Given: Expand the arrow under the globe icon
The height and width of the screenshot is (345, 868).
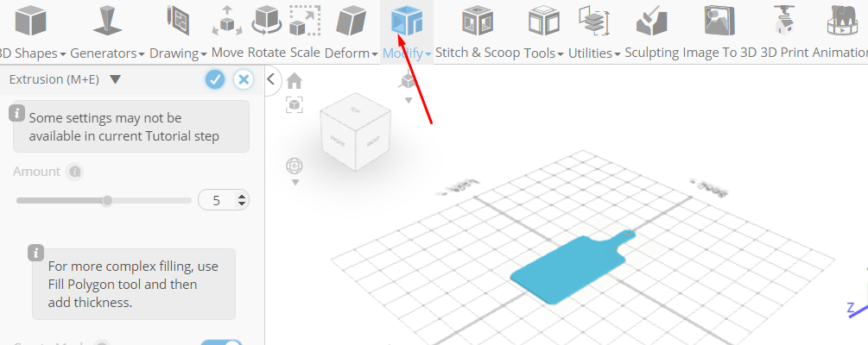Looking at the screenshot, I should (x=295, y=183).
